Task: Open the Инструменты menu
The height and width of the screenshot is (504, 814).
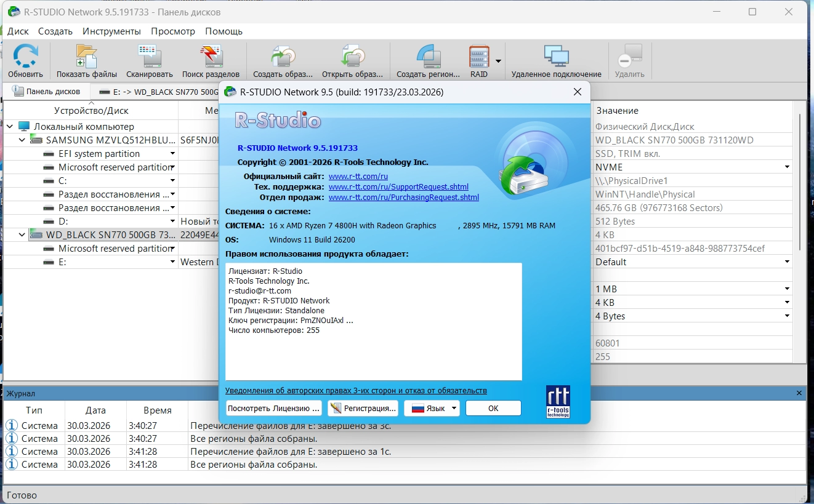Action: [x=111, y=31]
